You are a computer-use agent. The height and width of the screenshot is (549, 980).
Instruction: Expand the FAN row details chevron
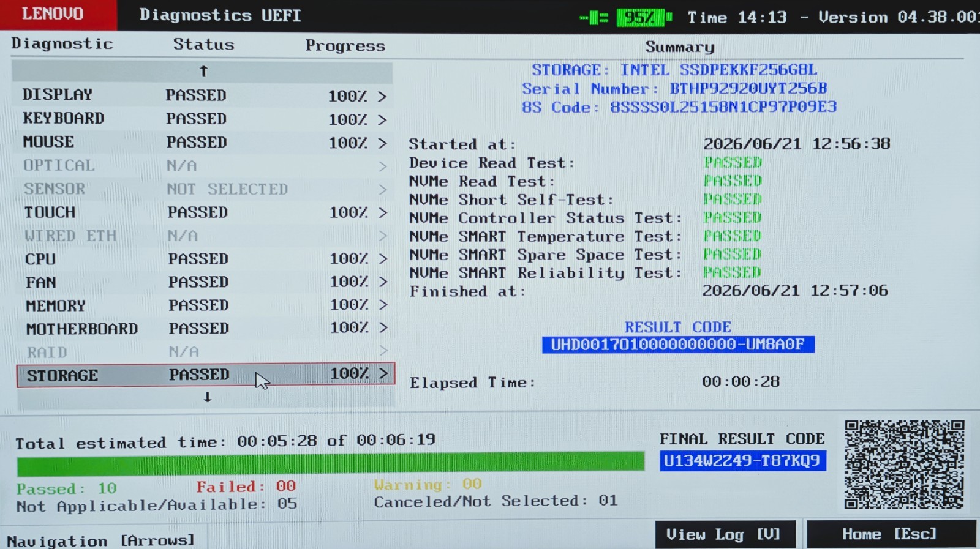click(383, 282)
